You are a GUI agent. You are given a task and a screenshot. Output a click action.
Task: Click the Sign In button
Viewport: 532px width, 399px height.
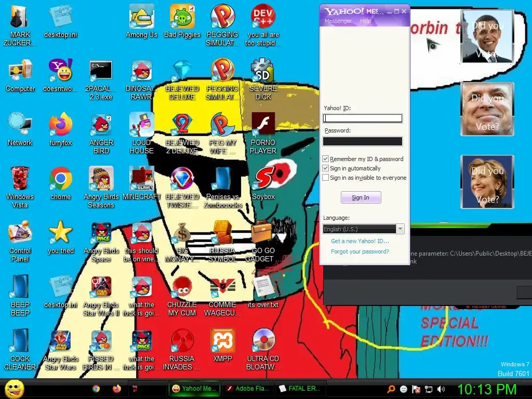click(x=361, y=197)
